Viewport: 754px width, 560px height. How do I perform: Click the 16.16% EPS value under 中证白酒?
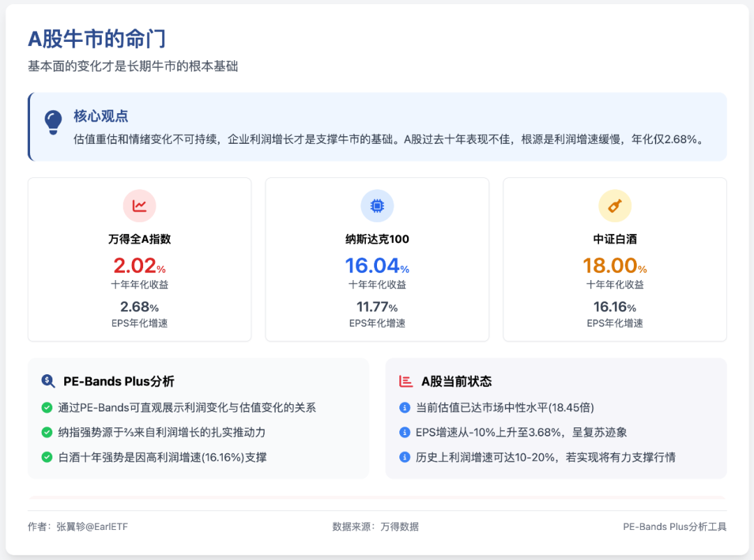(x=614, y=307)
